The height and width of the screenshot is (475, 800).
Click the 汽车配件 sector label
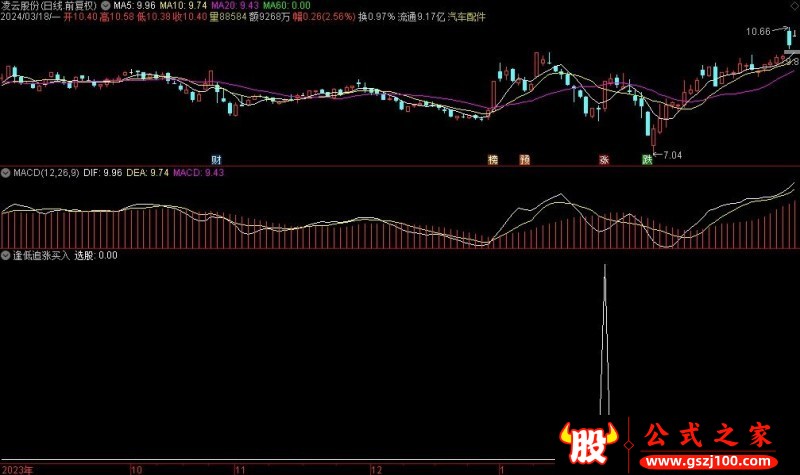pos(464,18)
